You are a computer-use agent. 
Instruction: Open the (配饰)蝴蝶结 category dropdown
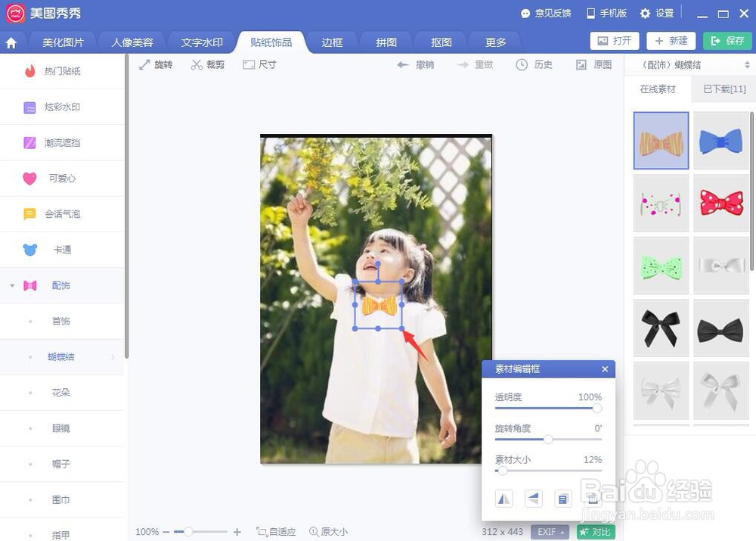pyautogui.click(x=689, y=64)
